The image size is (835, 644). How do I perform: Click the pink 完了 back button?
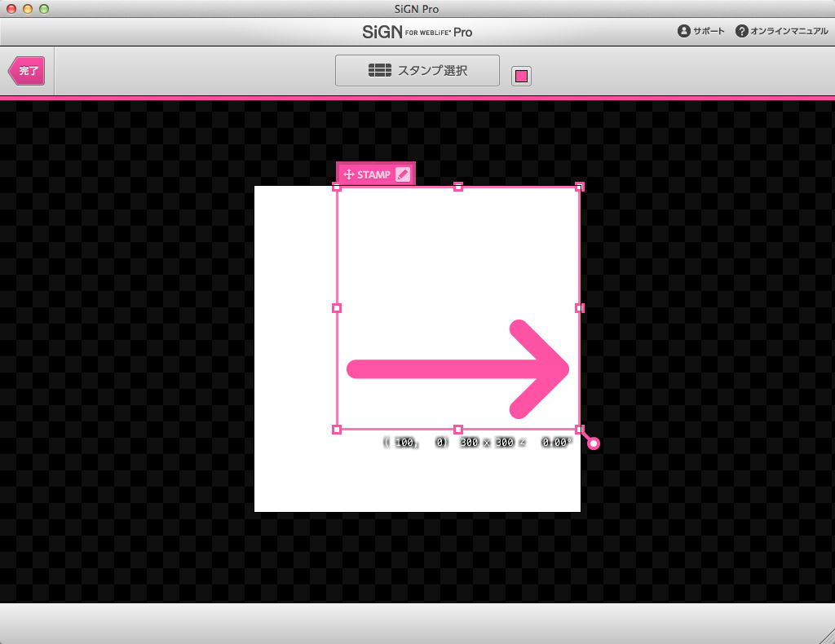[27, 71]
